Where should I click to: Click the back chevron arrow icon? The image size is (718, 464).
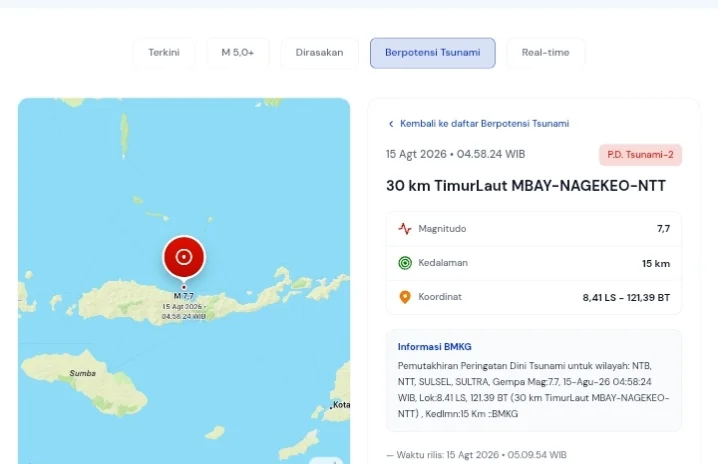tap(391, 124)
